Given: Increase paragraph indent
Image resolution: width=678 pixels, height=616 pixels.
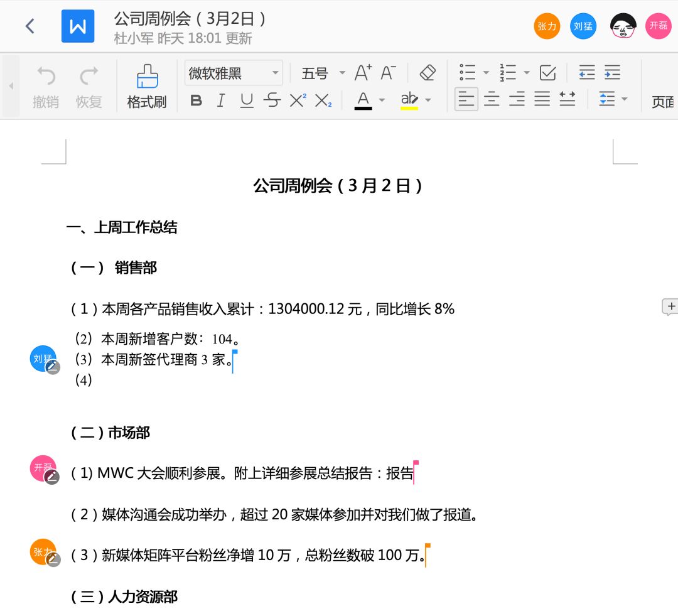Looking at the screenshot, I should point(612,72).
